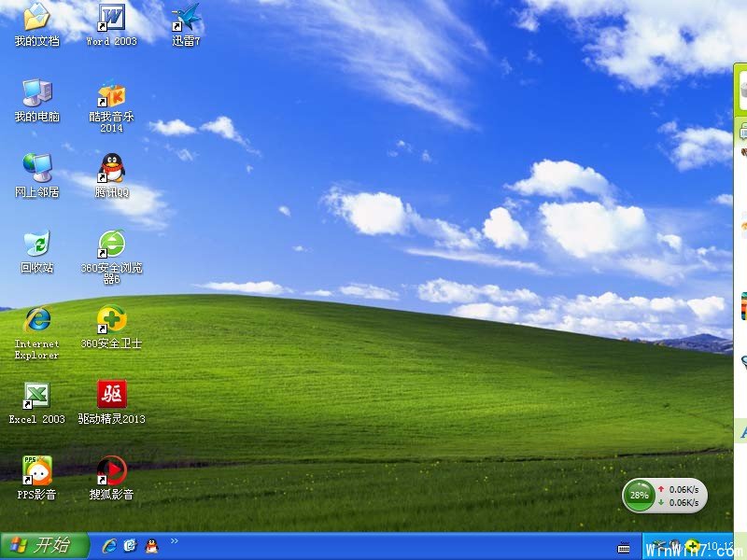Launch Excel 2003 spreadsheet
The image size is (747, 560).
pyautogui.click(x=35, y=394)
